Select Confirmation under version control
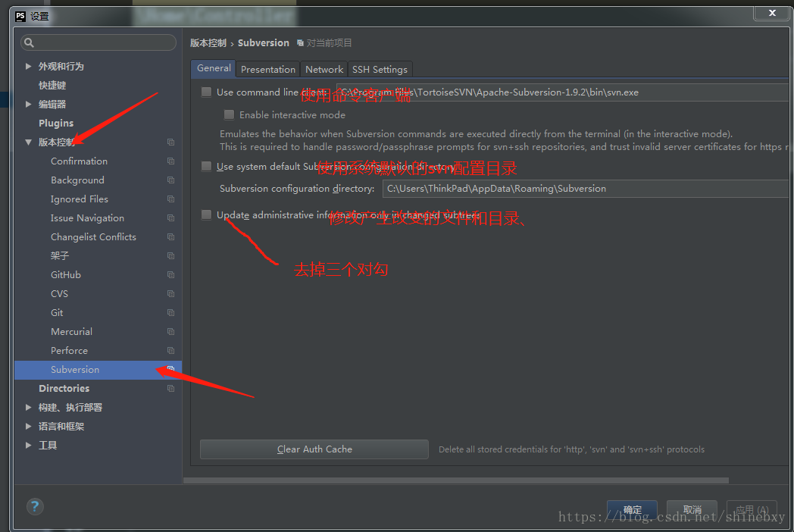The height and width of the screenshot is (532, 794). tap(79, 161)
